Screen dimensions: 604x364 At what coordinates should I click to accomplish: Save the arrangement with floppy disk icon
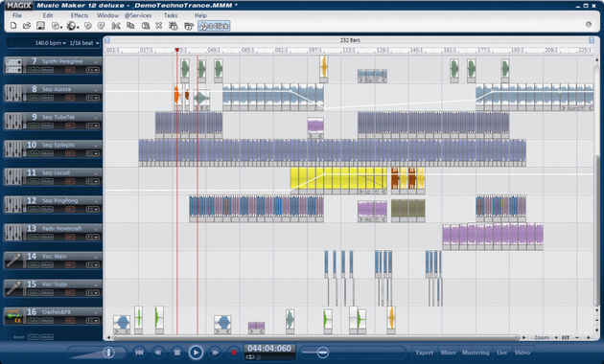[x=40, y=26]
